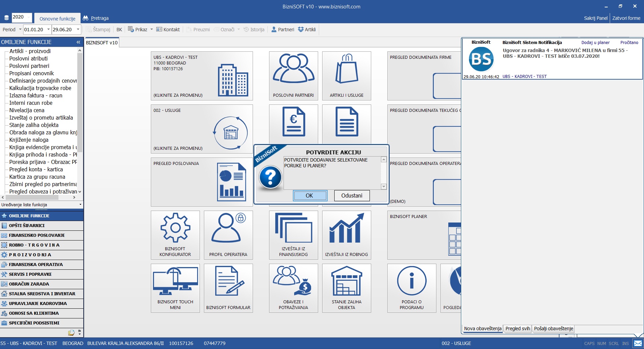This screenshot has width=644, height=349.
Task: Click the Partneri toolbar button
Action: tap(283, 30)
